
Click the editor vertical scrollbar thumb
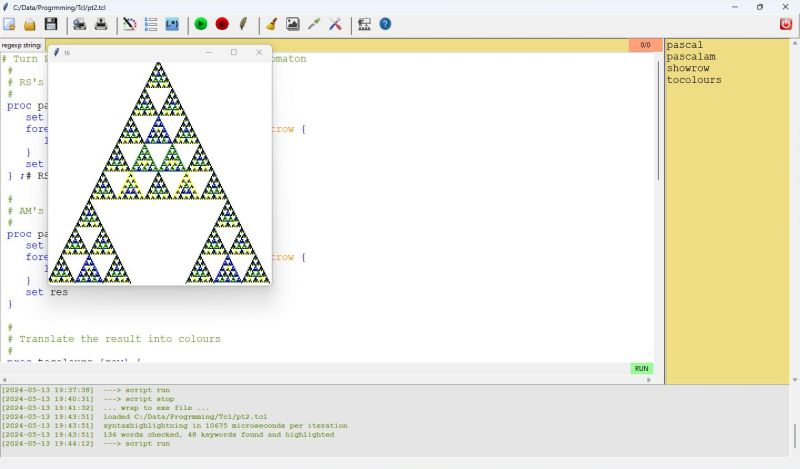(x=659, y=120)
